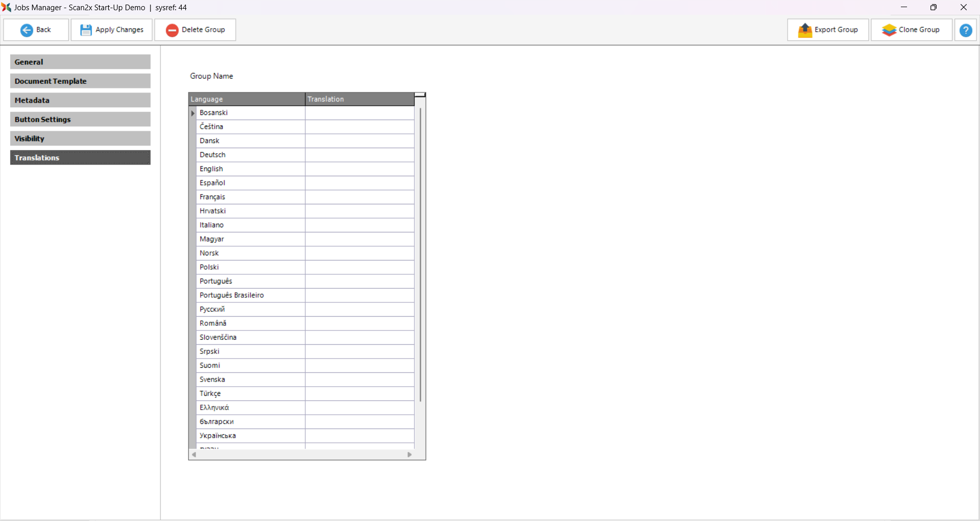980x521 pixels.
Task: Click the Deutsch translation cell
Action: [359, 155]
